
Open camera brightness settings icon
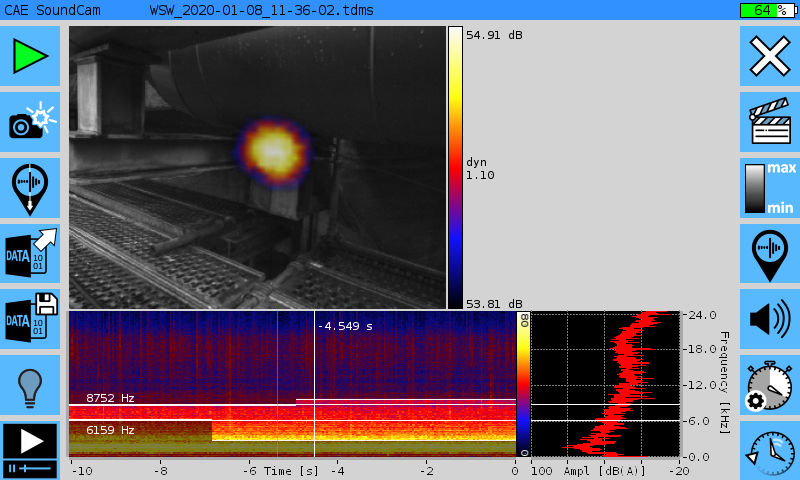(x=30, y=122)
